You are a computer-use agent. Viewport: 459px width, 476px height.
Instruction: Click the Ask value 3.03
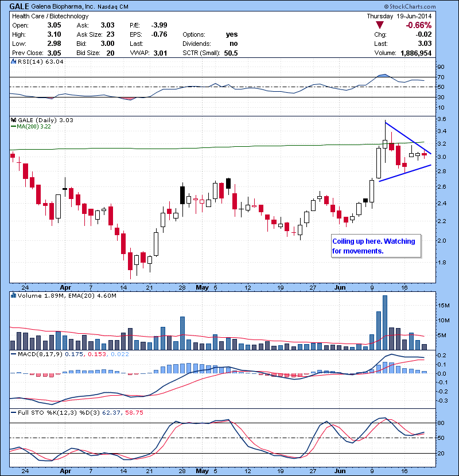click(x=107, y=25)
